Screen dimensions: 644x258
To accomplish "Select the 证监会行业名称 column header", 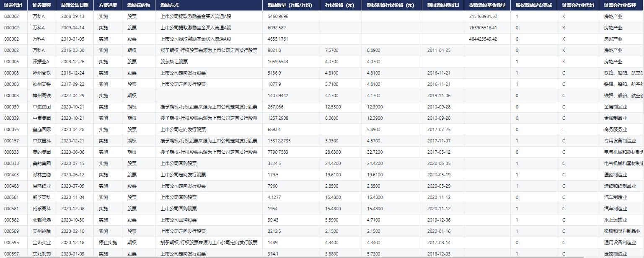I will click(x=620, y=5).
